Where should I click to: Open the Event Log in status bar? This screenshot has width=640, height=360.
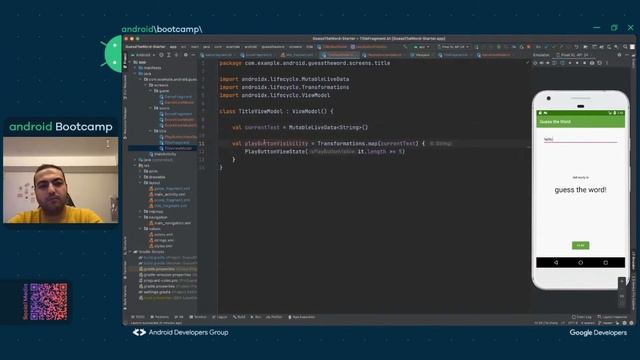(582, 317)
